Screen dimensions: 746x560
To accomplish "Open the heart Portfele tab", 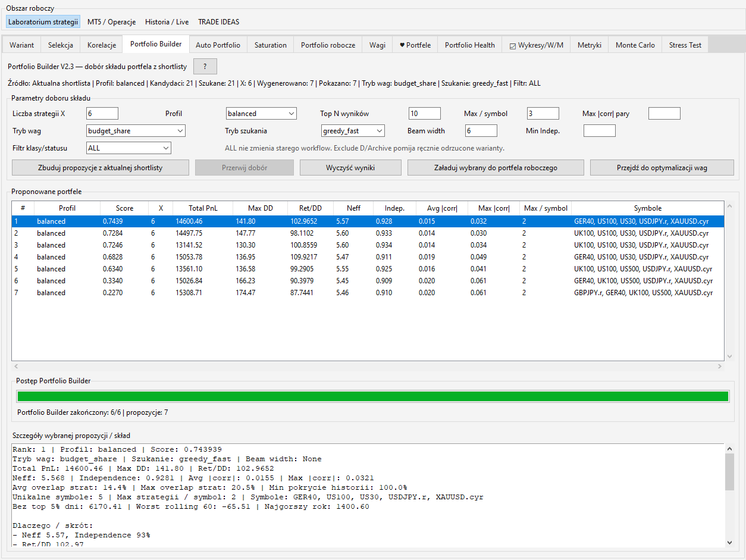I will click(x=415, y=45).
